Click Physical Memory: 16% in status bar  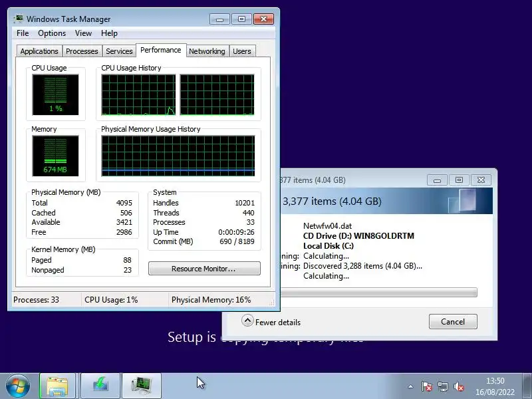pos(211,300)
